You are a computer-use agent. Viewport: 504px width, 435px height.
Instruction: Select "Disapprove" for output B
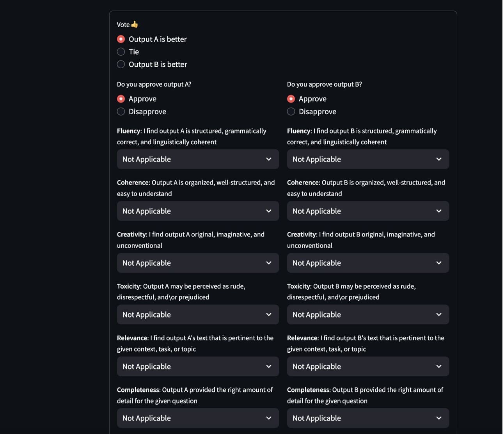pos(291,112)
